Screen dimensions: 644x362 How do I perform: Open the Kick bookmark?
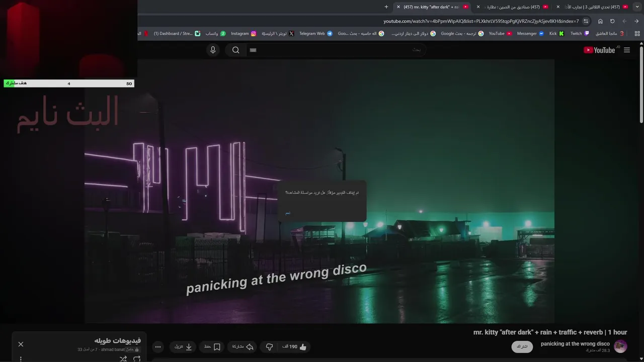click(x=556, y=34)
